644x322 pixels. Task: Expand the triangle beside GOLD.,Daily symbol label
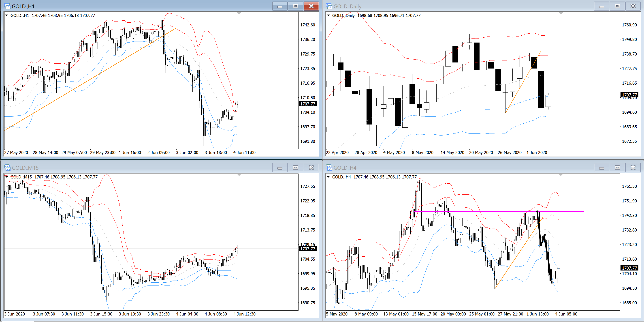tap(329, 15)
